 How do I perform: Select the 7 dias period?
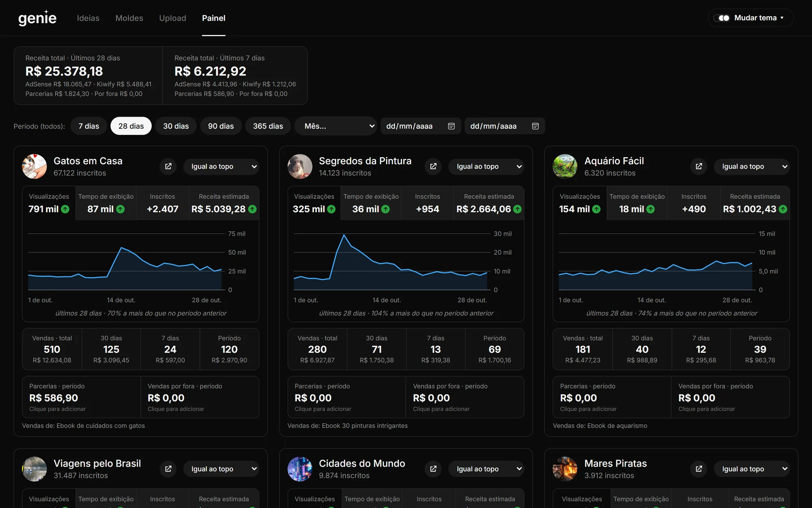pos(89,126)
